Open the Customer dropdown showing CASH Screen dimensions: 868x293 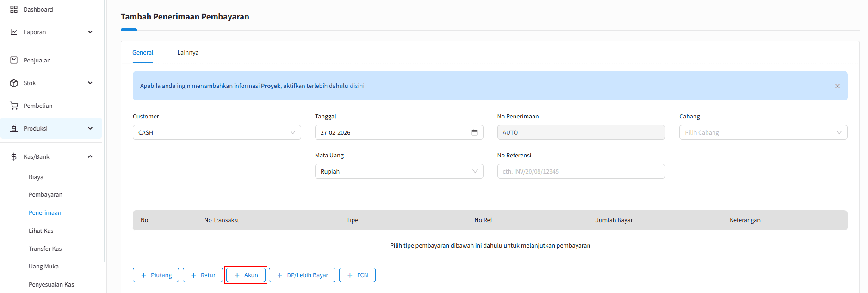217,132
